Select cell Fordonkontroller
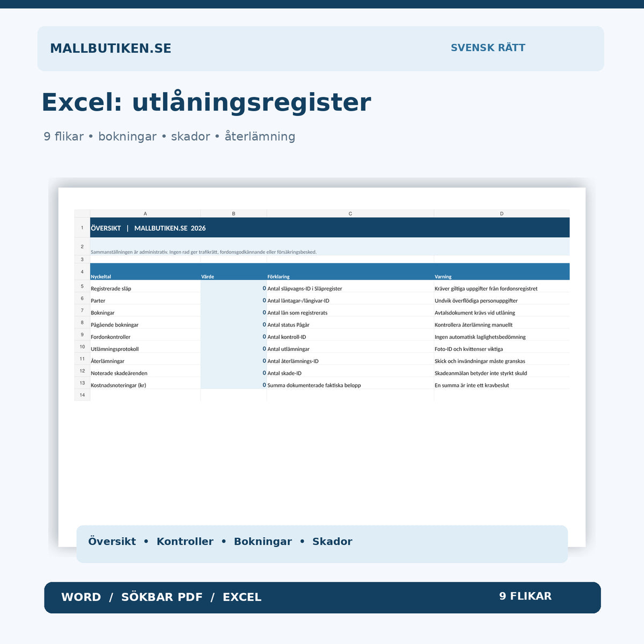The width and height of the screenshot is (644, 644). 145,335
